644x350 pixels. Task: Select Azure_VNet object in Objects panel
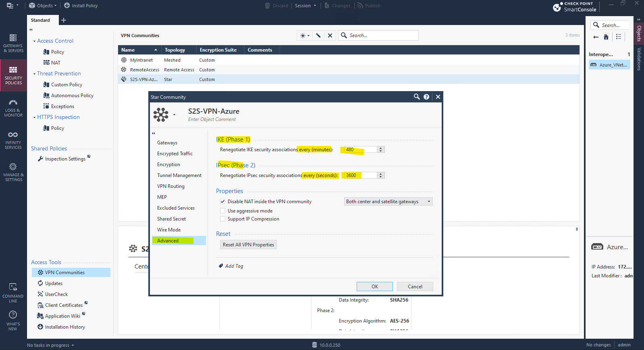[609, 65]
